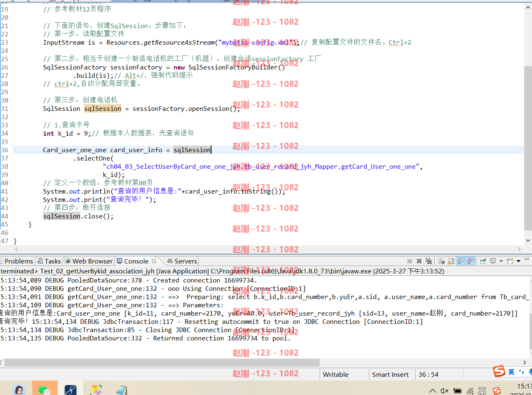This screenshot has height=395, width=532.
Task: Remove all terminated launches double-X icon
Action: (x=429, y=261)
